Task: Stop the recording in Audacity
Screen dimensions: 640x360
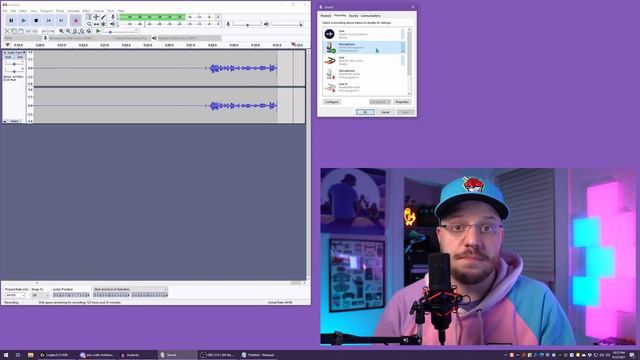Action: tap(36, 20)
